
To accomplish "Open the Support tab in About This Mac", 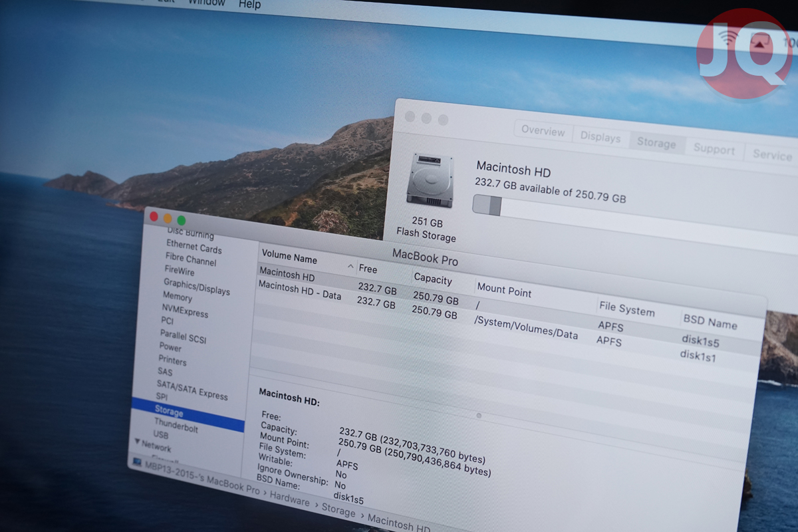I will [714, 149].
